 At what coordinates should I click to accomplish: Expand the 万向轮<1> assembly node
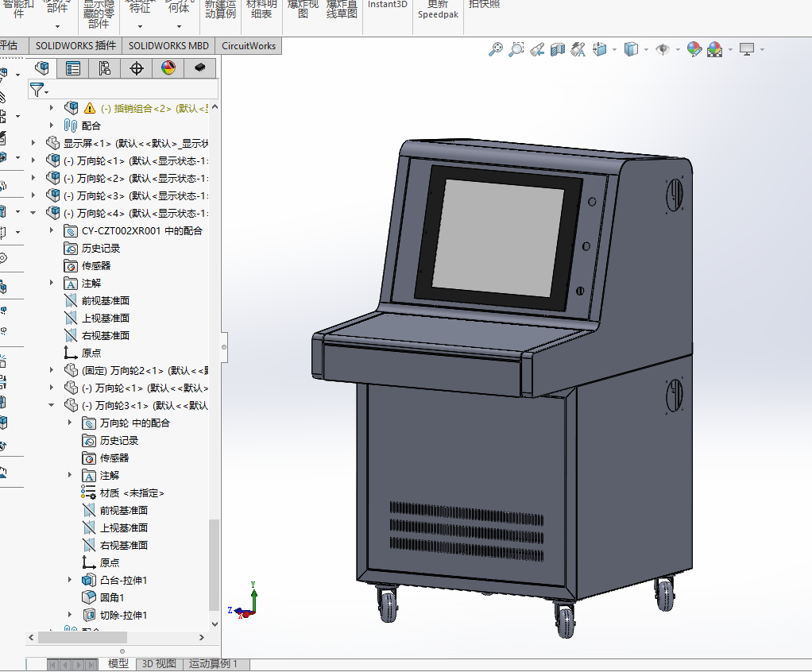point(33,160)
